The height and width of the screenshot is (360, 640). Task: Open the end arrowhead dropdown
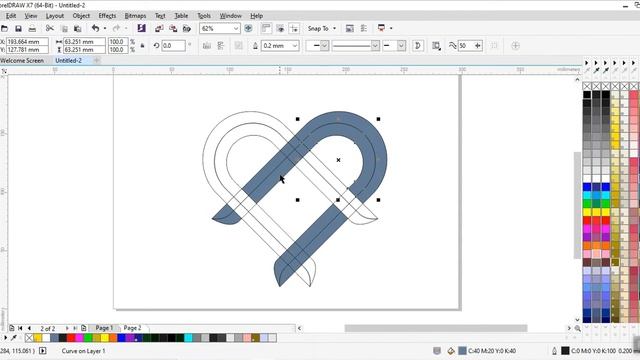[401, 46]
